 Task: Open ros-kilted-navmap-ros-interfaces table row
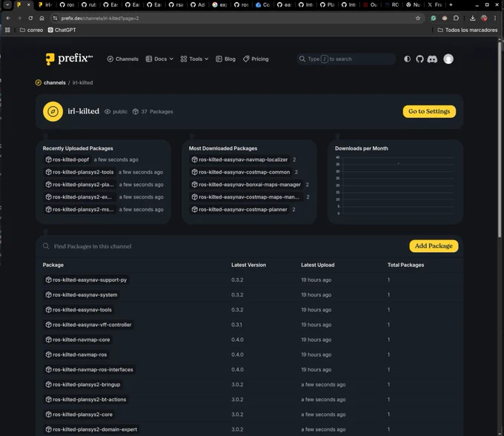click(x=249, y=369)
